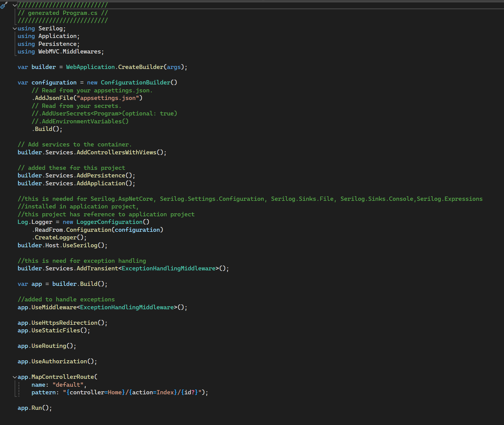The image size is (504, 425).
Task: Collapse the app.MapControllerRoute block
Action: tap(15, 377)
